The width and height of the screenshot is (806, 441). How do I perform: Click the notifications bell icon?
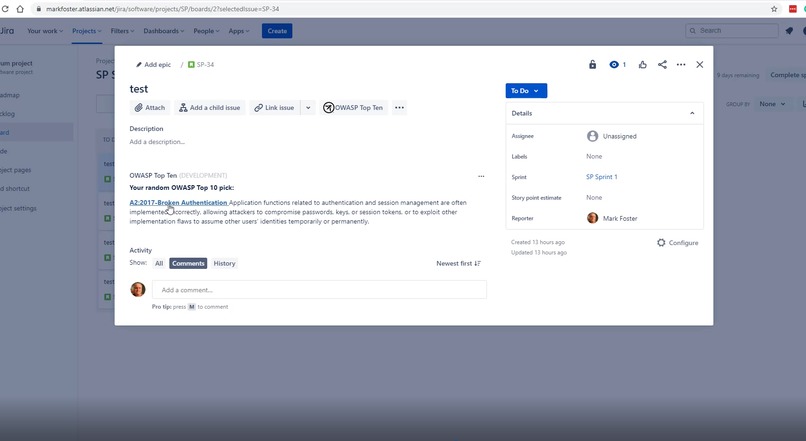[x=789, y=31]
